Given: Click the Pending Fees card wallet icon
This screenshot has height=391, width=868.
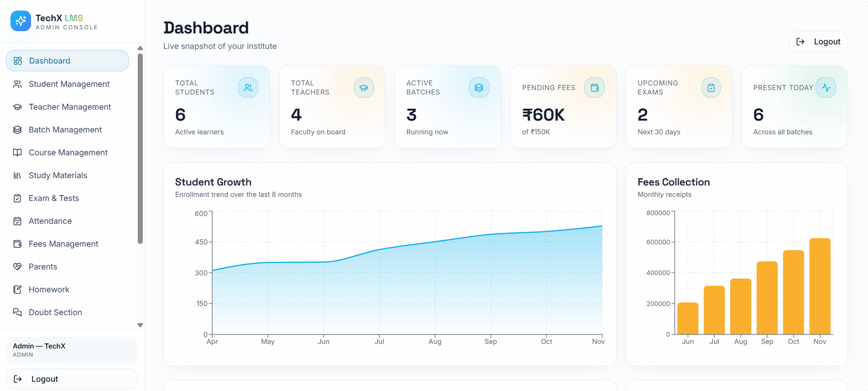Looking at the screenshot, I should tap(595, 87).
